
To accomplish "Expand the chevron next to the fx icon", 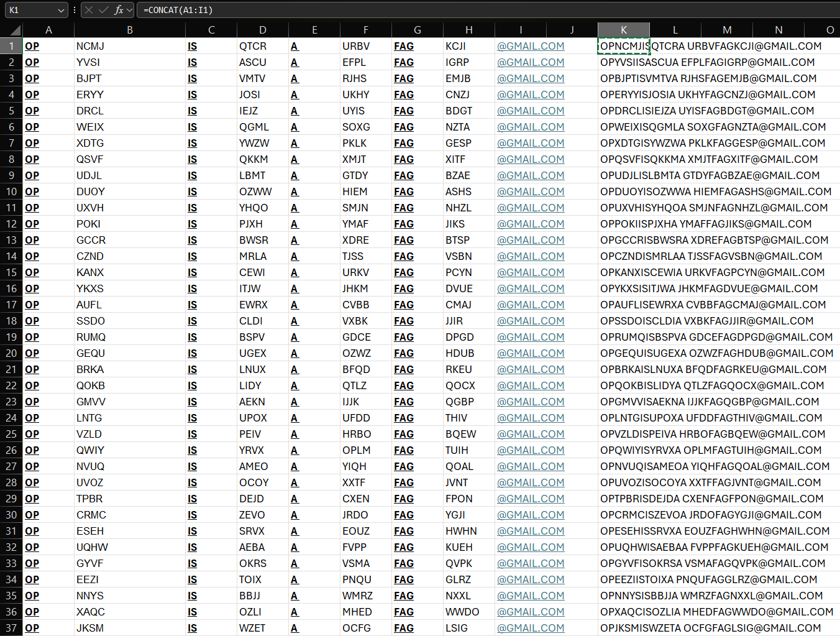I will coord(129,10).
